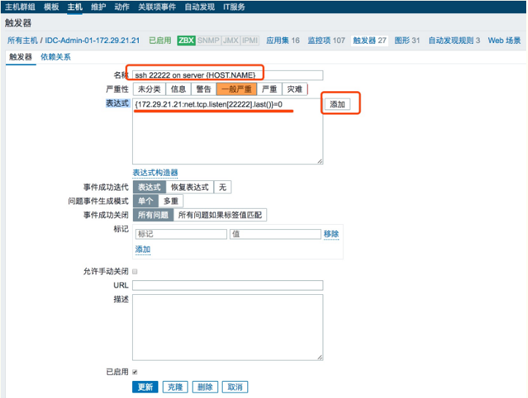
Task: Click into the URL input field
Action: coord(228,286)
